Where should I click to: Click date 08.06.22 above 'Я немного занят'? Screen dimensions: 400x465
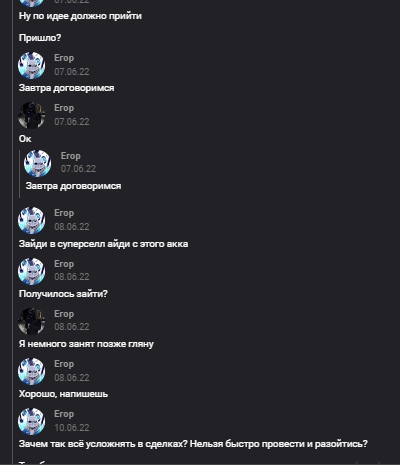click(x=72, y=327)
